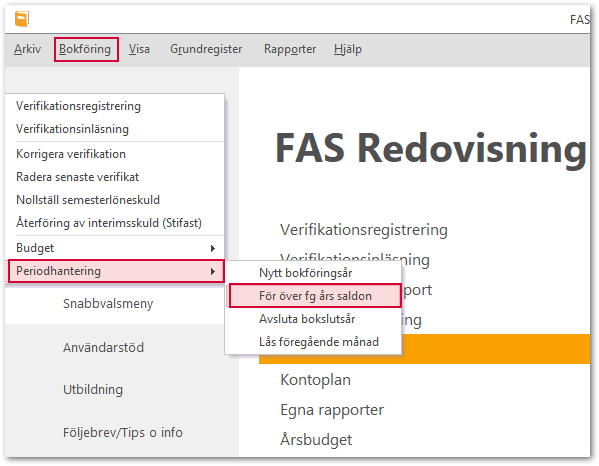Viewport: 599px width, 466px height.
Task: Open the Rapporter menu
Action: click(x=290, y=49)
